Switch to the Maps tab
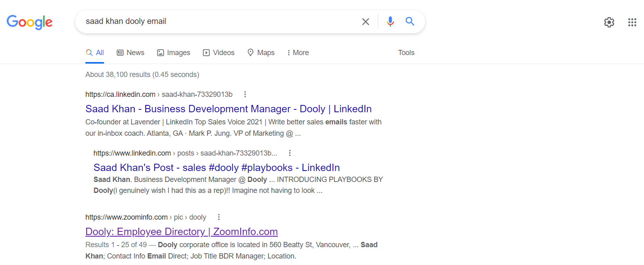The width and height of the screenshot is (644, 265). pos(261,53)
